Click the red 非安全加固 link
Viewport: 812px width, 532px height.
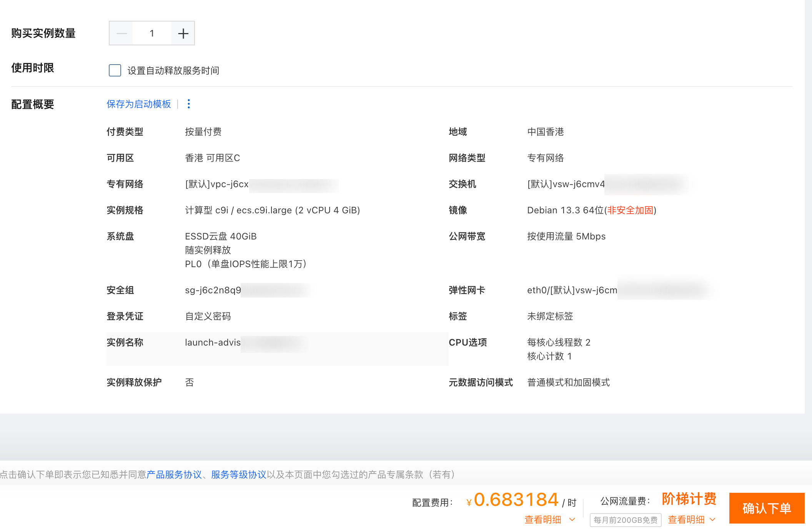coord(630,210)
